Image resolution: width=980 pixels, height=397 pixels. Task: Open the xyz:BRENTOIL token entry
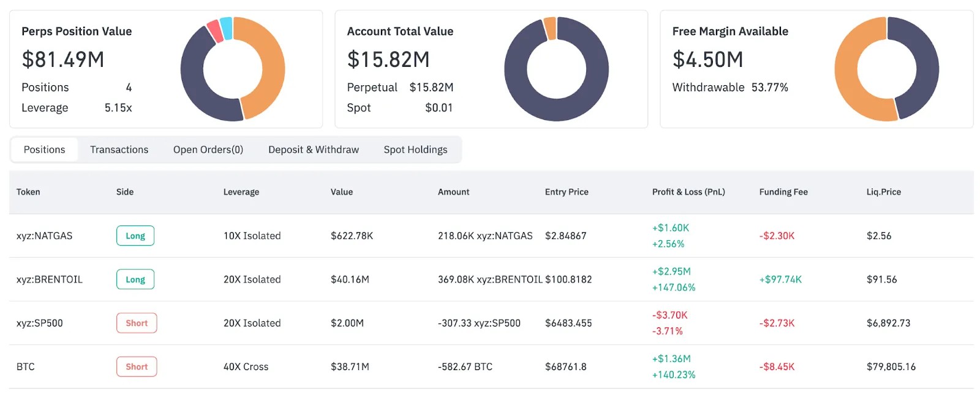[49, 279]
